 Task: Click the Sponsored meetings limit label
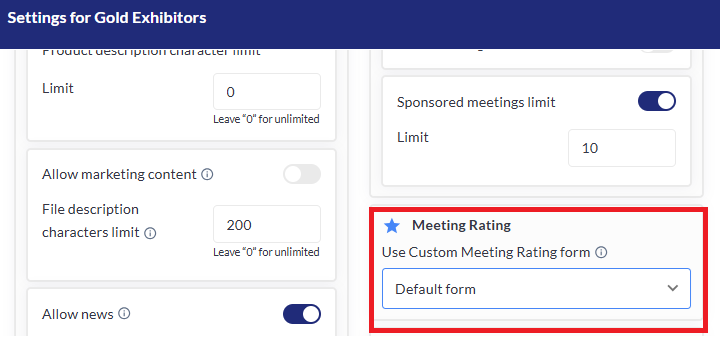pos(476,102)
